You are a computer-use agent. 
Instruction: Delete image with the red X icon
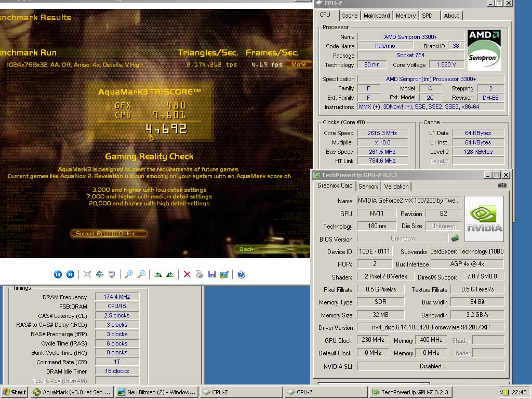pos(187,274)
